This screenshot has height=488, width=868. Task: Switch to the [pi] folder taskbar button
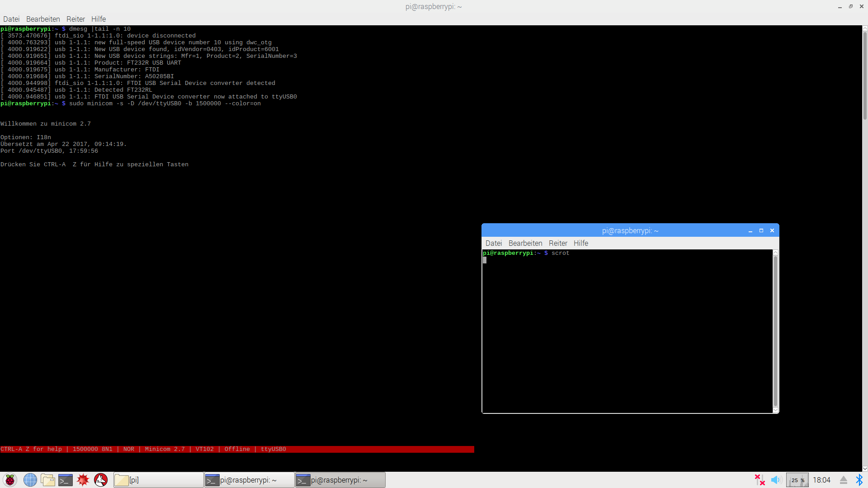click(158, 480)
